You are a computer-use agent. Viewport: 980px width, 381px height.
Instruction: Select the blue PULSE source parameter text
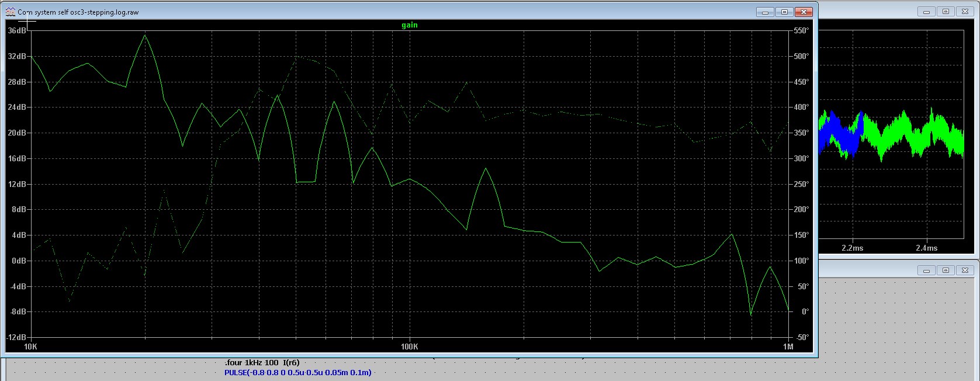click(297, 372)
